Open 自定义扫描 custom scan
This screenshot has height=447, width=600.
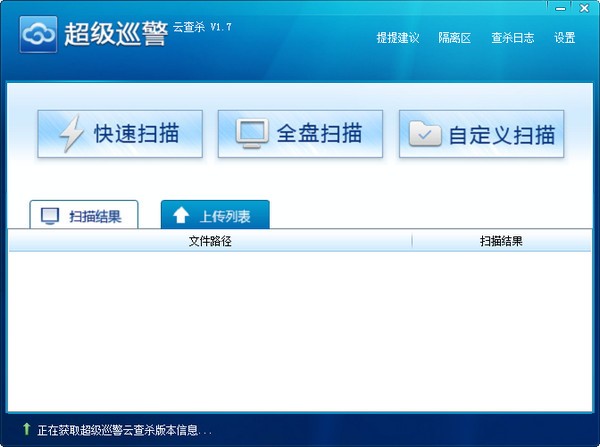coord(481,134)
